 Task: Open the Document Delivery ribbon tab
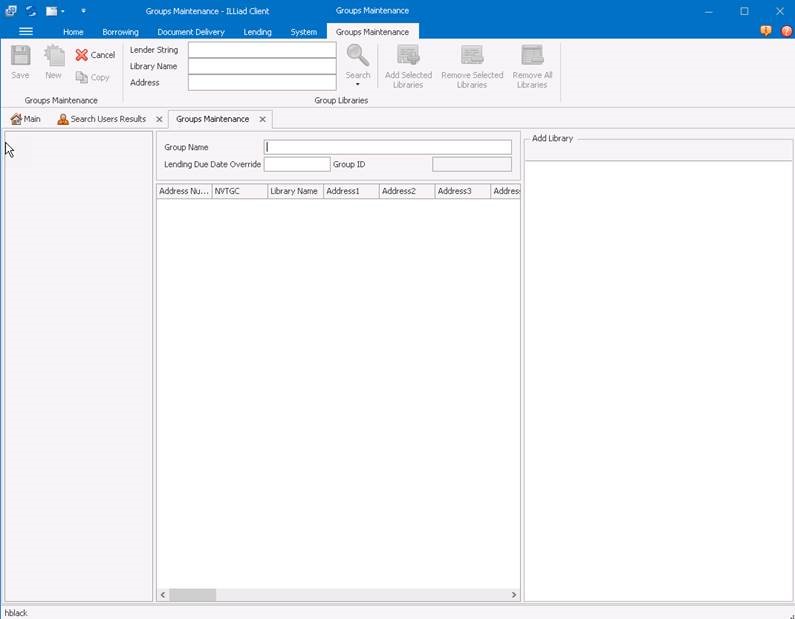[191, 32]
